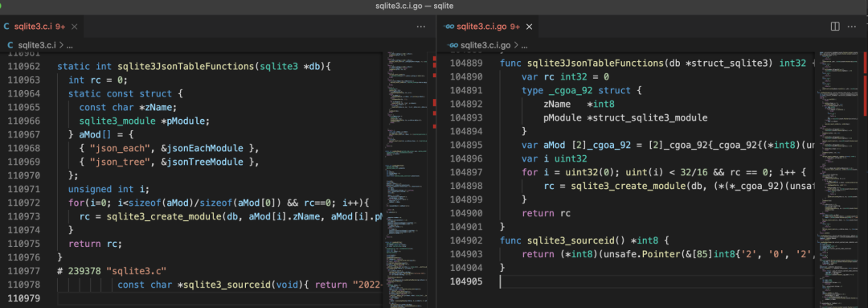Click Go icon in right breadcrumb

click(x=453, y=45)
